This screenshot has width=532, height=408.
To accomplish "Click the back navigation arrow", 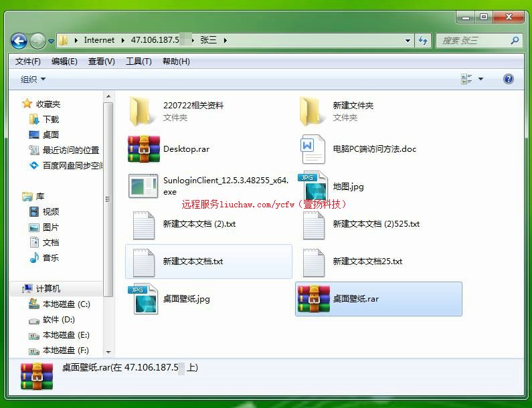I will click(x=19, y=41).
